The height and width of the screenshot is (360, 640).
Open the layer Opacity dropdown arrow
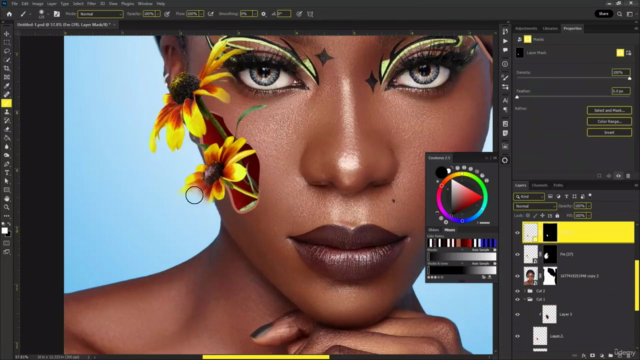(x=589, y=206)
